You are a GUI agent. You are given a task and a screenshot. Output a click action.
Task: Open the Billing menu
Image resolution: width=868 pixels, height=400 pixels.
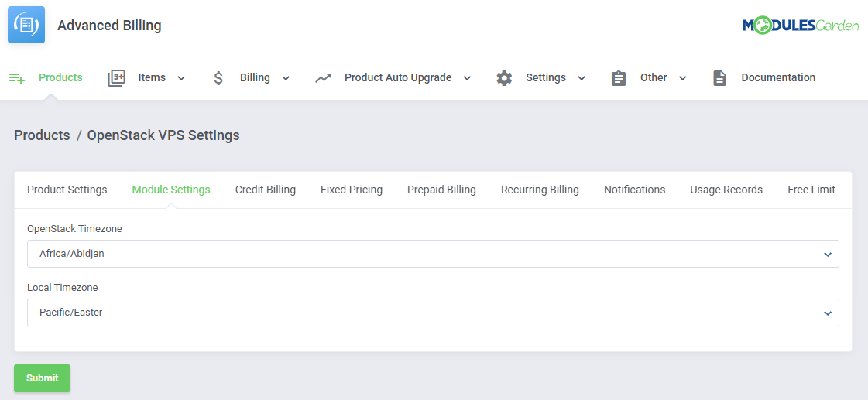point(255,77)
